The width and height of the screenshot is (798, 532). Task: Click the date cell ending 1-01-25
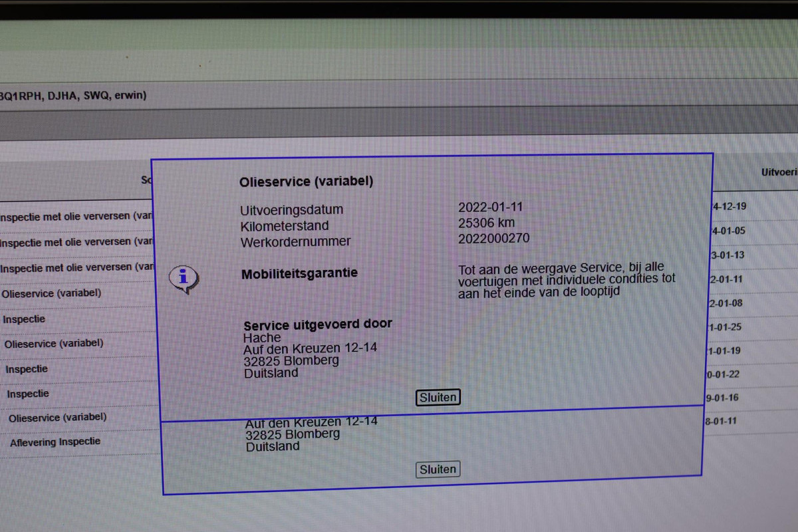(x=724, y=327)
